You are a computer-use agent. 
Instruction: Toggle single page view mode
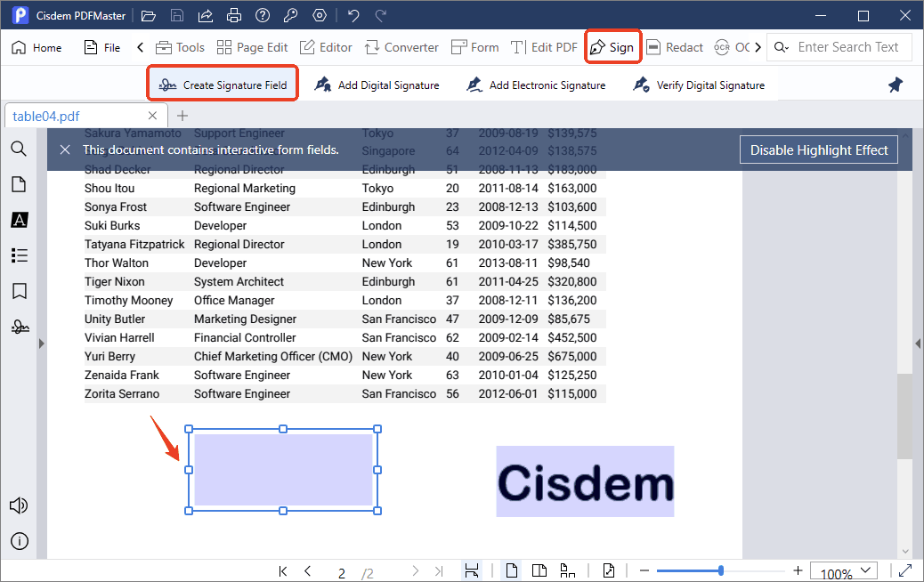click(512, 571)
